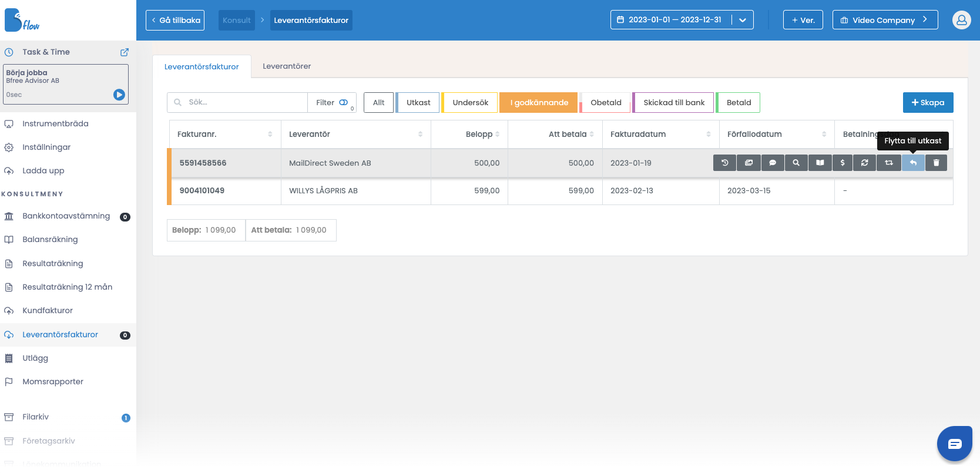Start the Task & Time play timer
980x473 pixels.
pos(119,95)
